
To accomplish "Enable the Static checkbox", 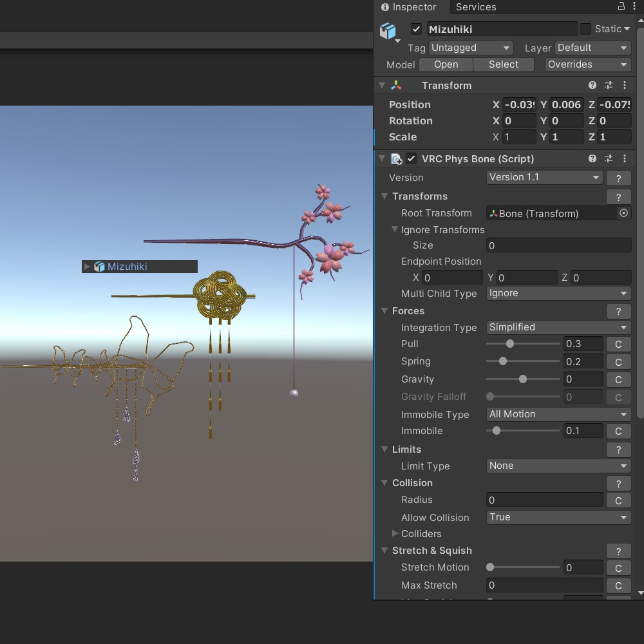I will pyautogui.click(x=585, y=28).
